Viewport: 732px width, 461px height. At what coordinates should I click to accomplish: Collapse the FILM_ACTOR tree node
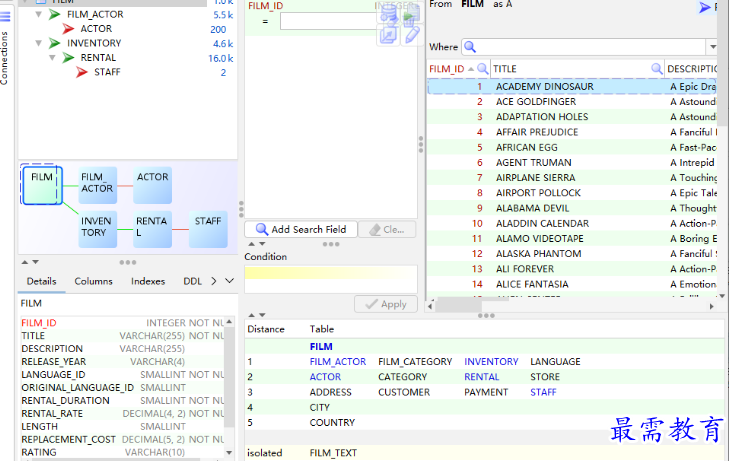coord(38,15)
